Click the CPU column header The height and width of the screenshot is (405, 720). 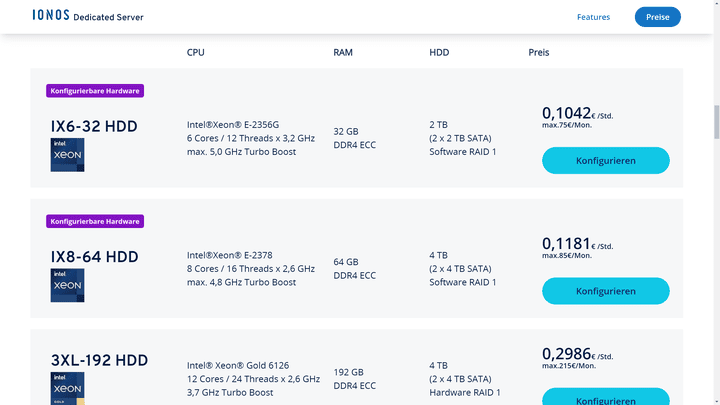coord(196,52)
